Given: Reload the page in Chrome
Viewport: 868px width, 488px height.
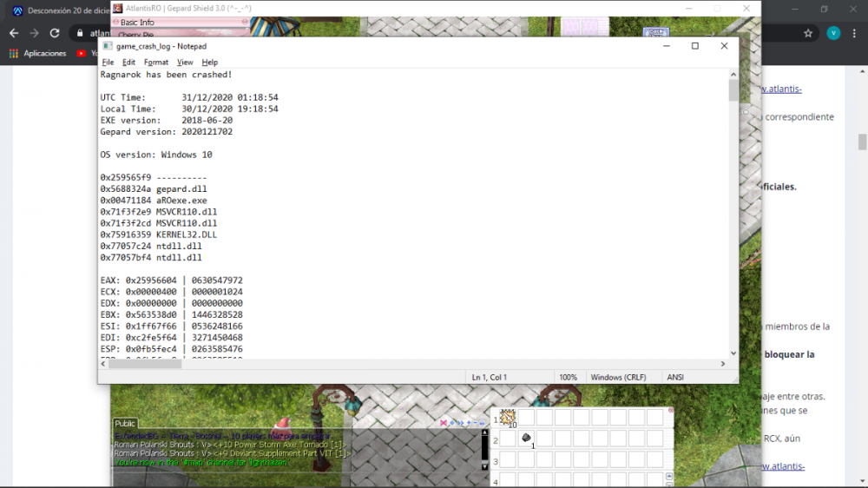Looking at the screenshot, I should [55, 33].
